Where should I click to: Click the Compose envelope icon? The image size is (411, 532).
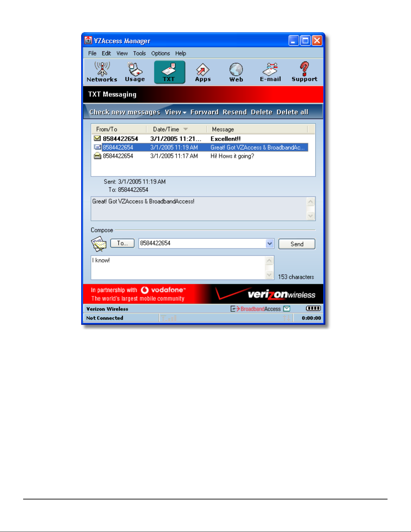point(99,244)
